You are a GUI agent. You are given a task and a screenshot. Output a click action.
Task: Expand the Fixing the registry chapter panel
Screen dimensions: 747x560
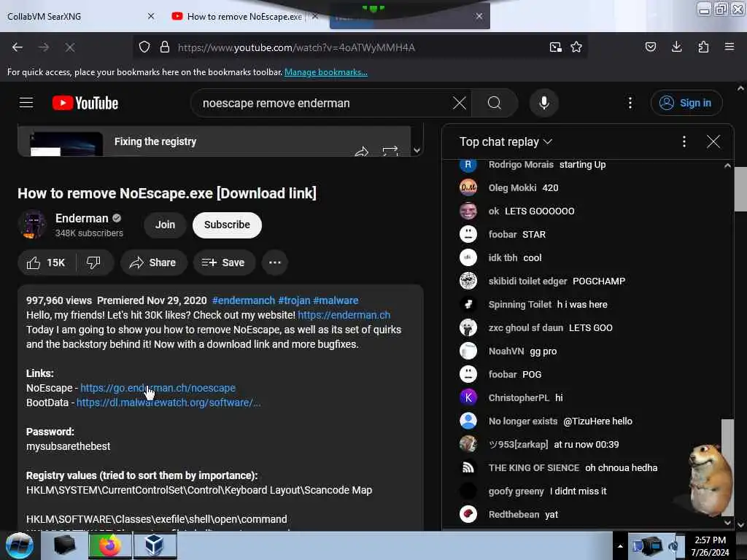417,150
